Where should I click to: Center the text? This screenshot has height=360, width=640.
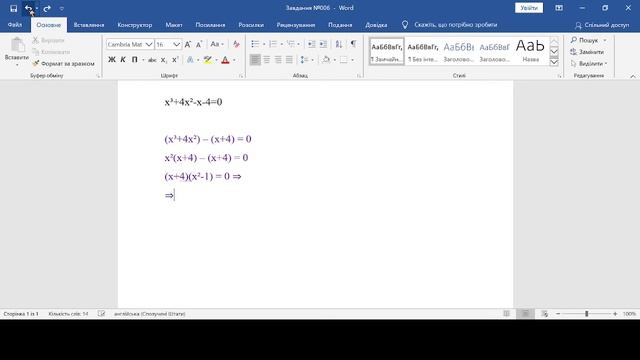[x=267, y=60]
